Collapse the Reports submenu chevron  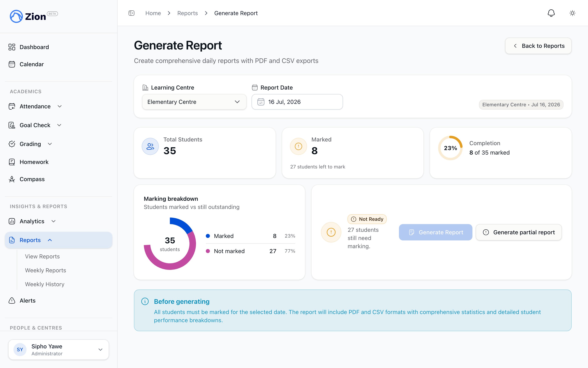[50, 240]
